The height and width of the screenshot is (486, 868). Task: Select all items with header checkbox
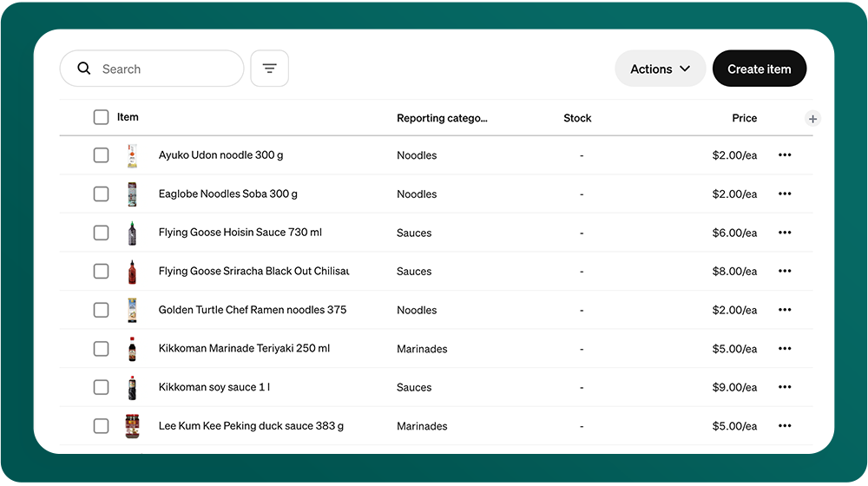point(101,117)
